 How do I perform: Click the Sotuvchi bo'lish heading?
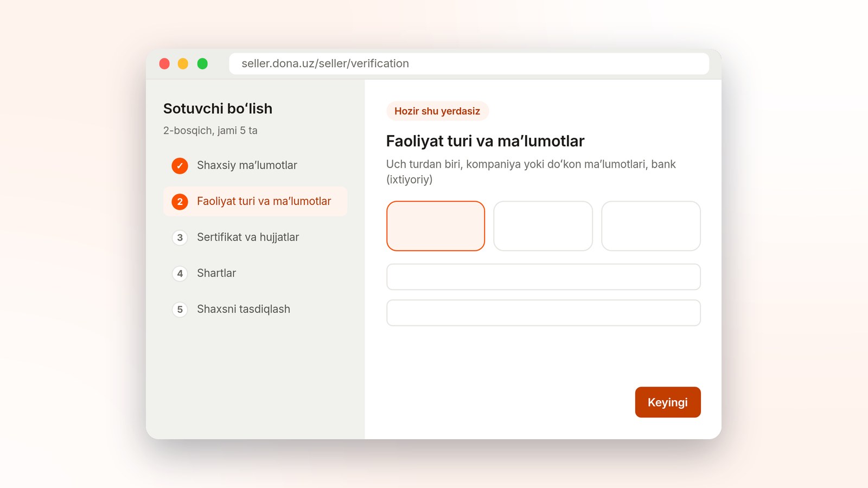coord(218,108)
